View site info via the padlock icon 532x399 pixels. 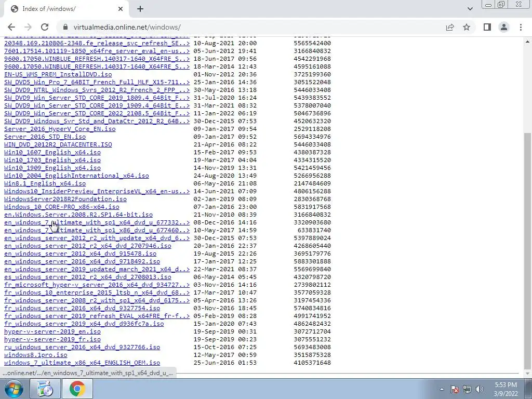[x=66, y=27]
